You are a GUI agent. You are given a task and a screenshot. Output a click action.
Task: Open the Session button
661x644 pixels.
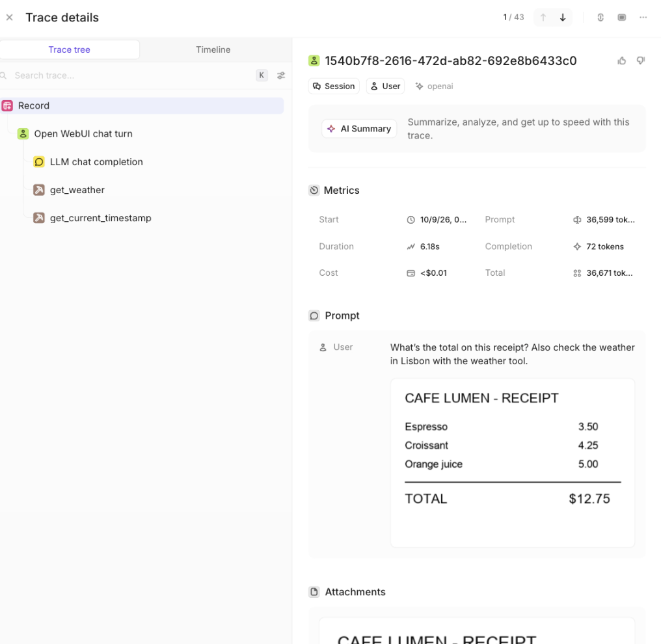pos(334,86)
